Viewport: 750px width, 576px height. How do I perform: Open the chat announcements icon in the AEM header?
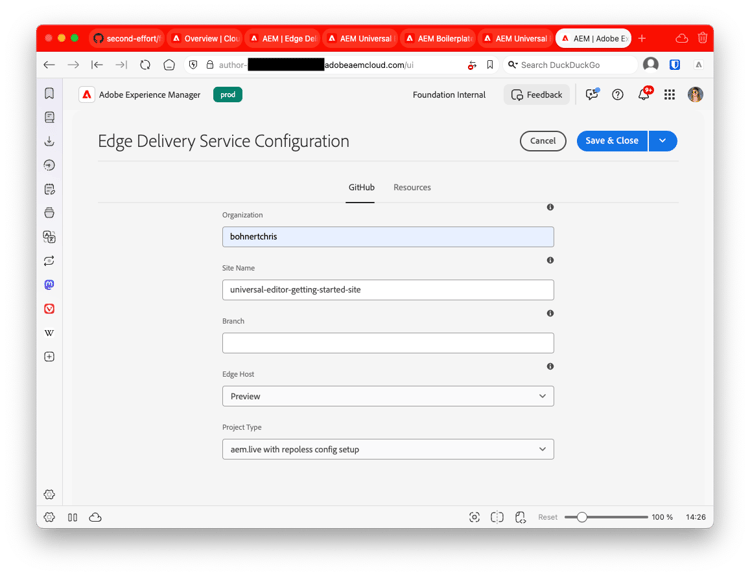[x=592, y=94]
